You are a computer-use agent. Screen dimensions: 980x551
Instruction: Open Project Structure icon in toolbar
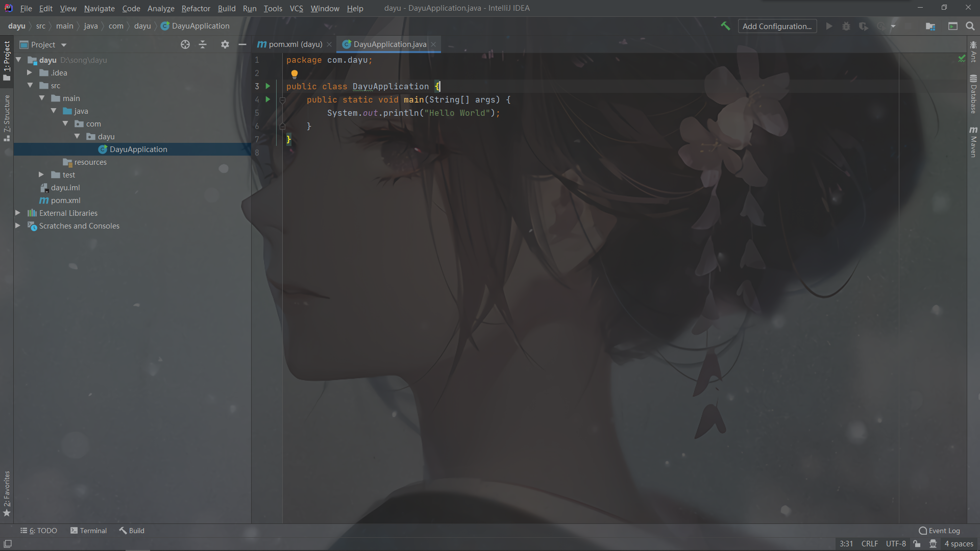click(x=930, y=26)
